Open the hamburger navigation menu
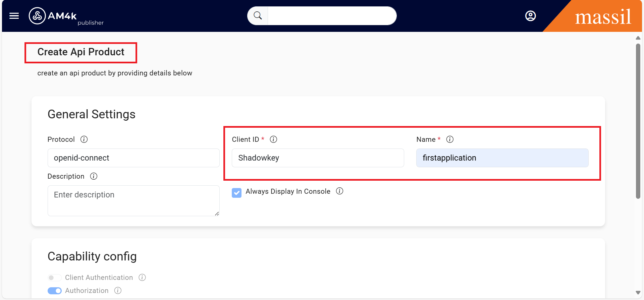The width and height of the screenshot is (644, 300). (x=14, y=16)
